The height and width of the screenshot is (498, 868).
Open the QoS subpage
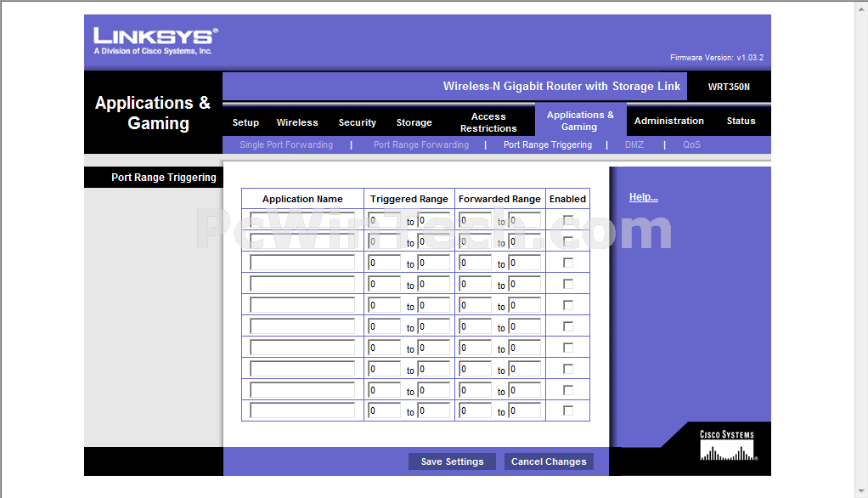click(x=691, y=144)
